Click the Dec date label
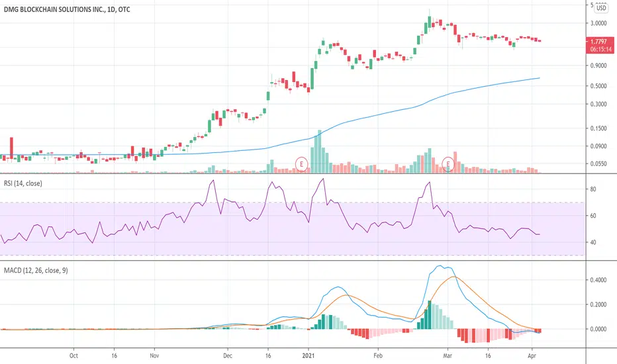The width and height of the screenshot is (617, 364). [228, 356]
